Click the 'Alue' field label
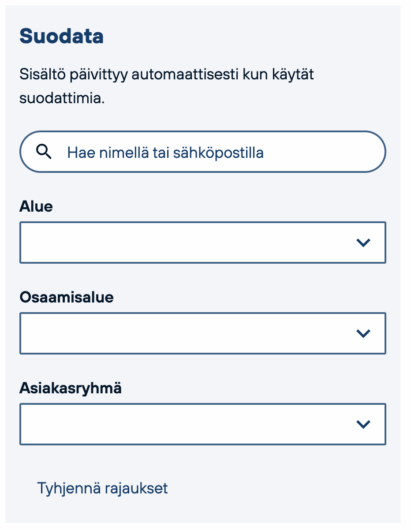 coord(36,206)
